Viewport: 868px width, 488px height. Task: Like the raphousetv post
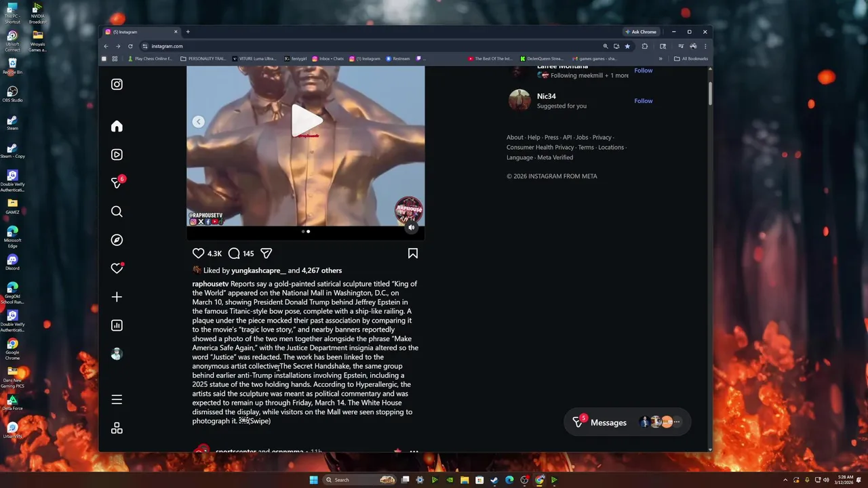click(198, 253)
